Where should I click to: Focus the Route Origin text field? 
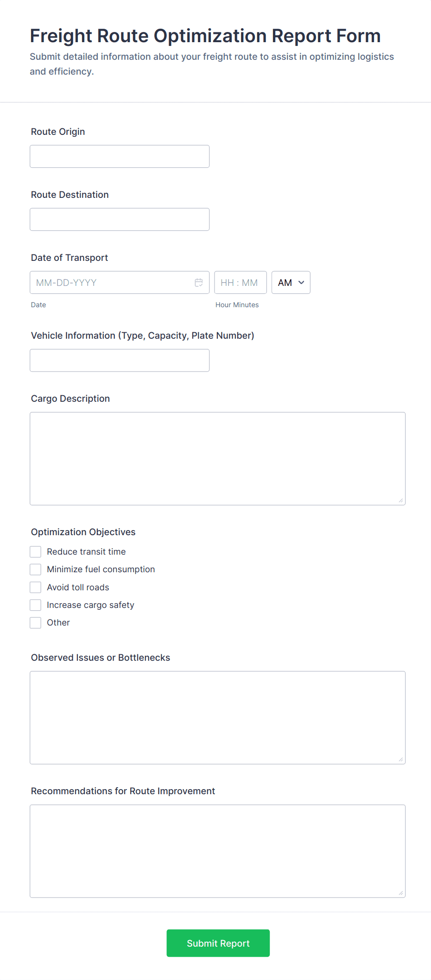point(120,157)
